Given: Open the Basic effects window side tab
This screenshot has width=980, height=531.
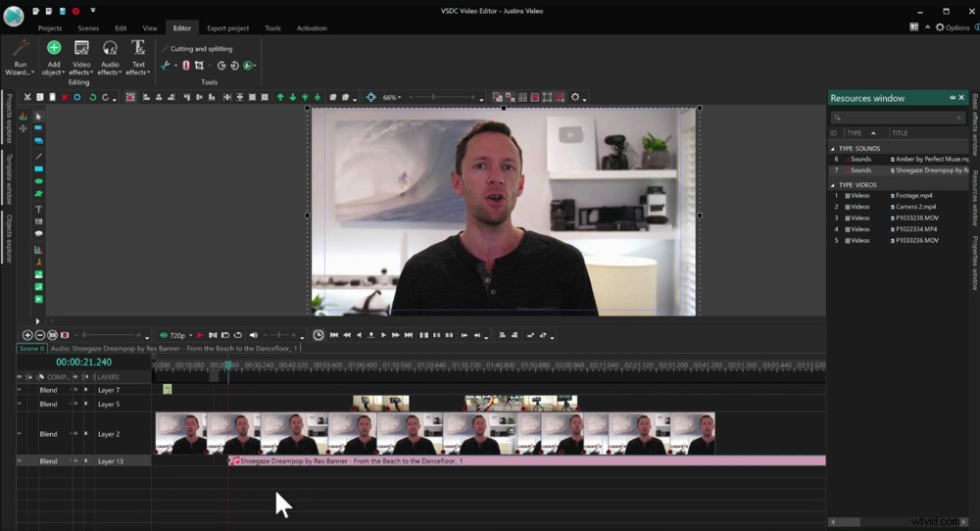Looking at the screenshot, I should coord(974,125).
